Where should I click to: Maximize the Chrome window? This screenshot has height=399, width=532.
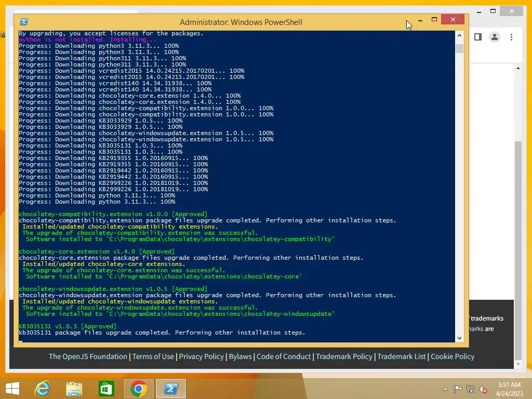(493, 11)
